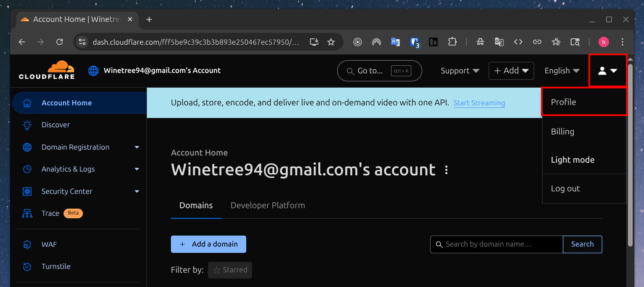Go back using browser back arrow

pyautogui.click(x=22, y=42)
